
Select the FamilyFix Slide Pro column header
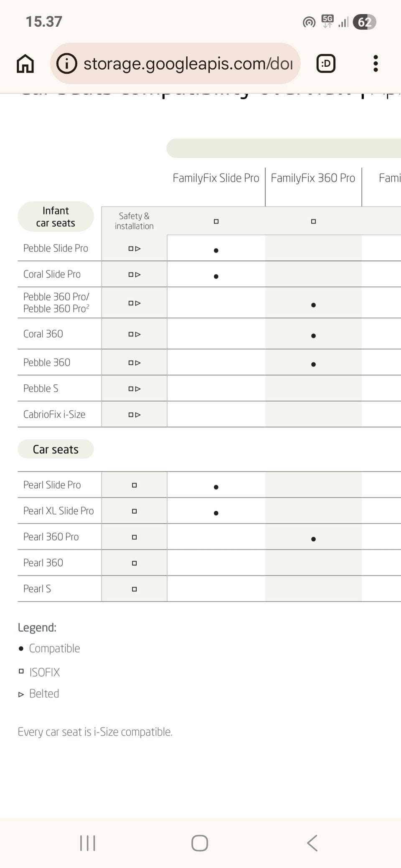[x=216, y=178]
